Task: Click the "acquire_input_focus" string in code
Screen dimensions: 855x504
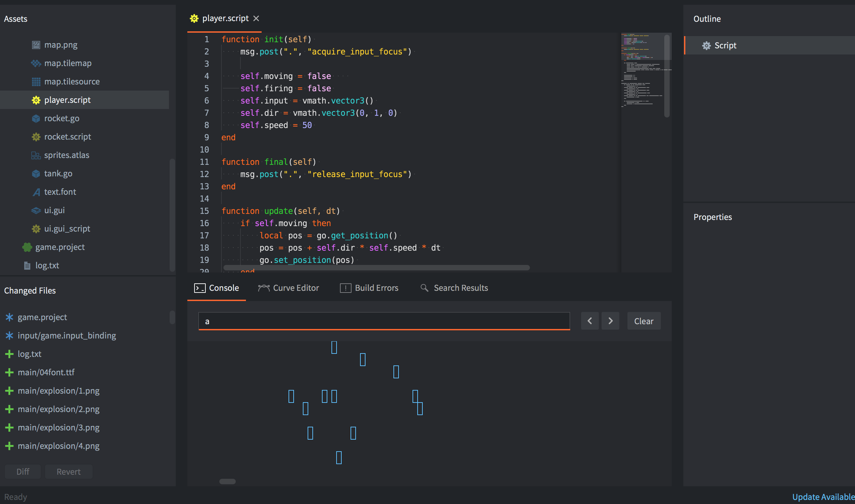Action: 357,52
